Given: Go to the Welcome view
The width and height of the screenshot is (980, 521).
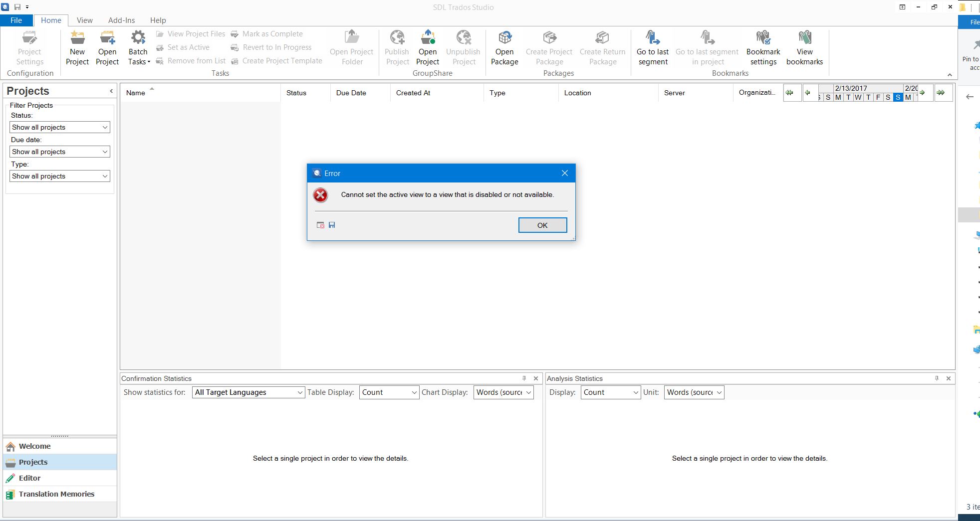Looking at the screenshot, I should pos(60,446).
